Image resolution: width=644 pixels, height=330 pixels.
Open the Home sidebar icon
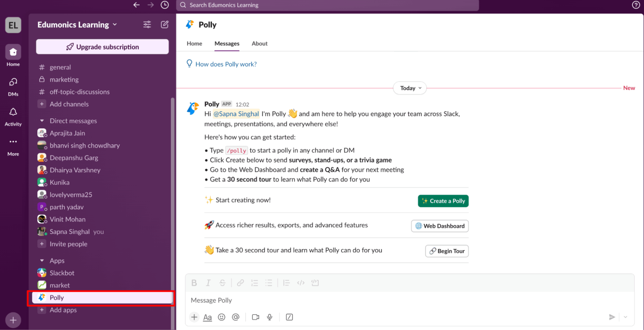(13, 52)
